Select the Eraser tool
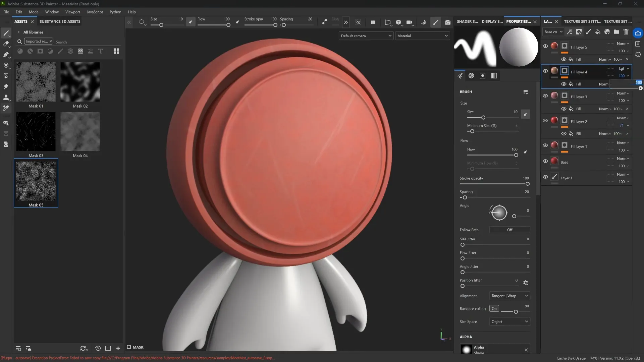644x362 pixels. pyautogui.click(x=6, y=44)
